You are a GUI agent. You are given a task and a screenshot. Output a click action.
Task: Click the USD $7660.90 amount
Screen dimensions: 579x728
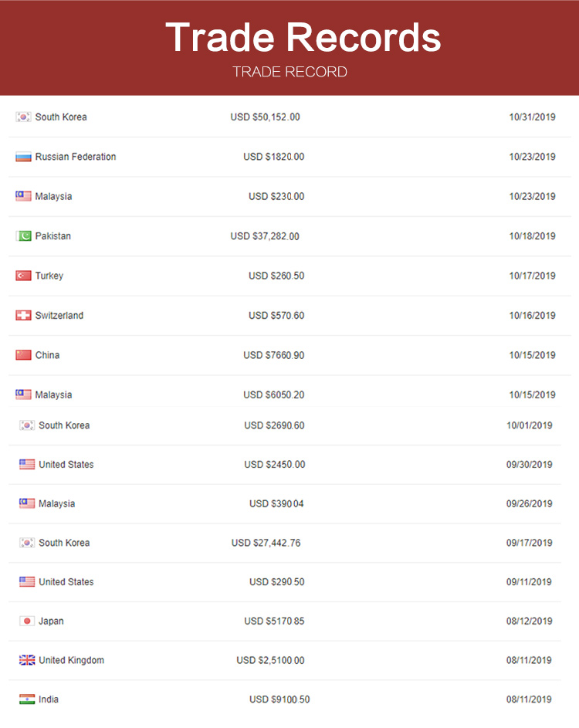[x=273, y=355]
